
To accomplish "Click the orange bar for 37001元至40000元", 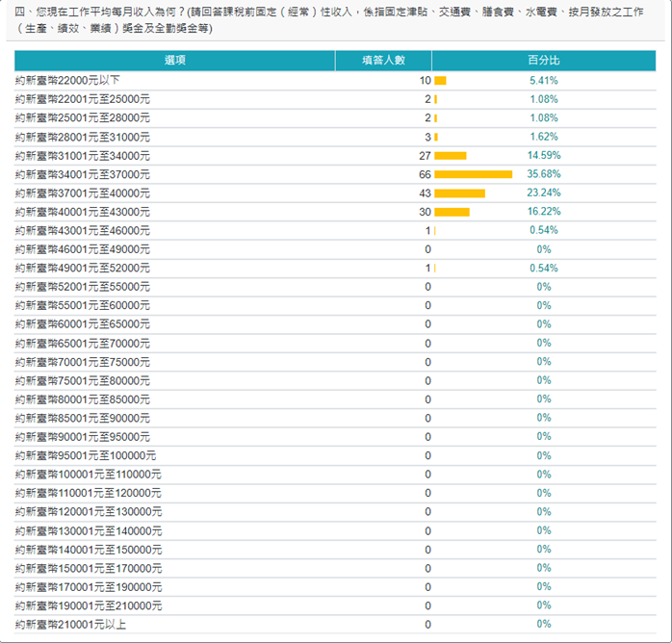I will coord(459,193).
